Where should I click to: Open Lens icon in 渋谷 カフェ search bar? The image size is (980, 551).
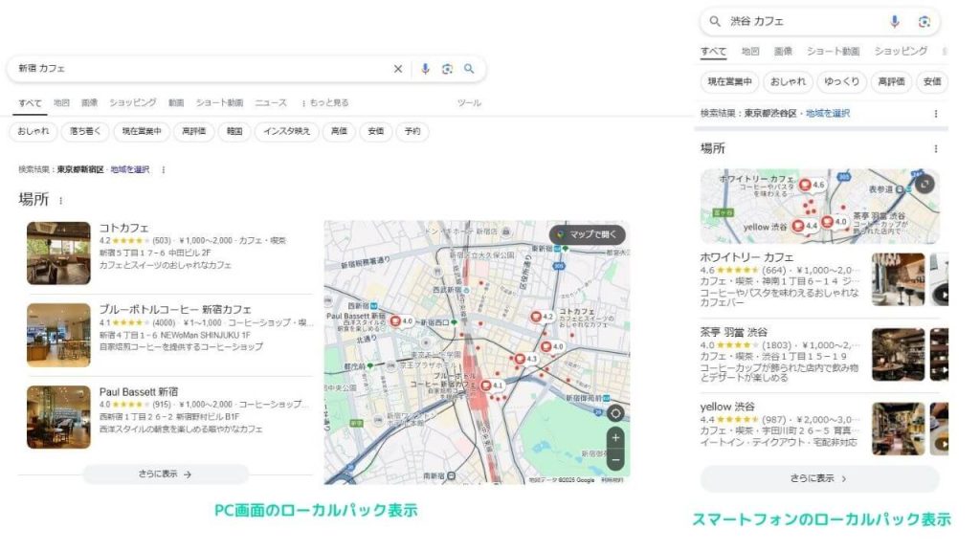tap(924, 21)
